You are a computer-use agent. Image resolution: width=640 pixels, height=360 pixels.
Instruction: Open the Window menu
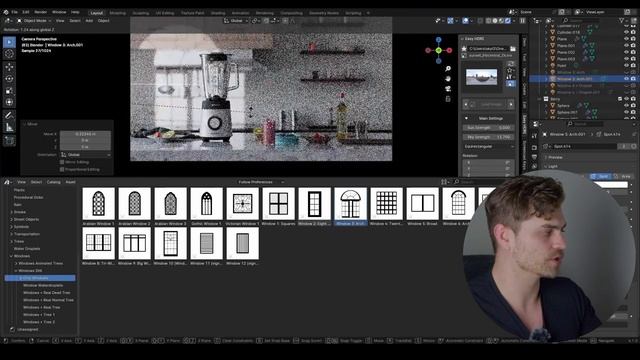tap(59, 12)
